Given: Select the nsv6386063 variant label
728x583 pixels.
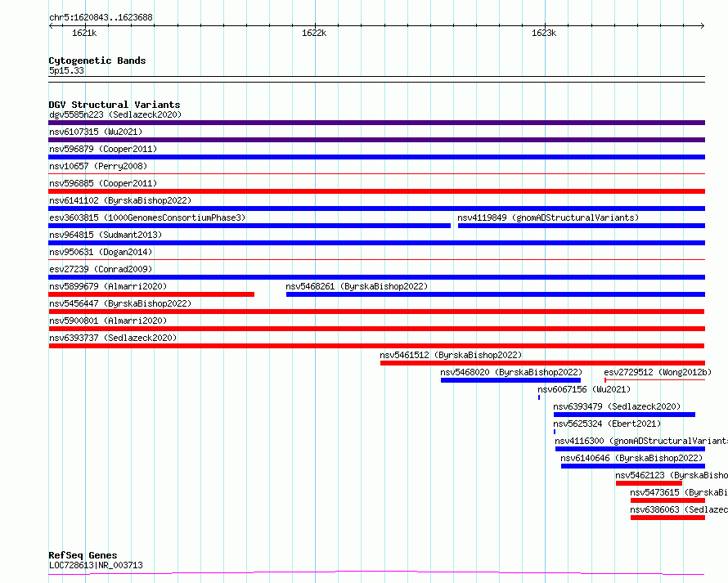Looking at the screenshot, I should point(679,509).
